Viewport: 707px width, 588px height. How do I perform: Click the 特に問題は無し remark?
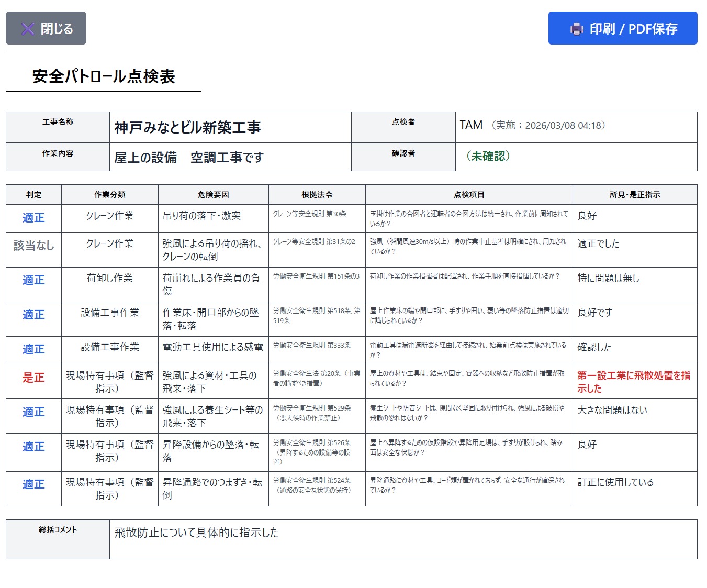click(608, 278)
